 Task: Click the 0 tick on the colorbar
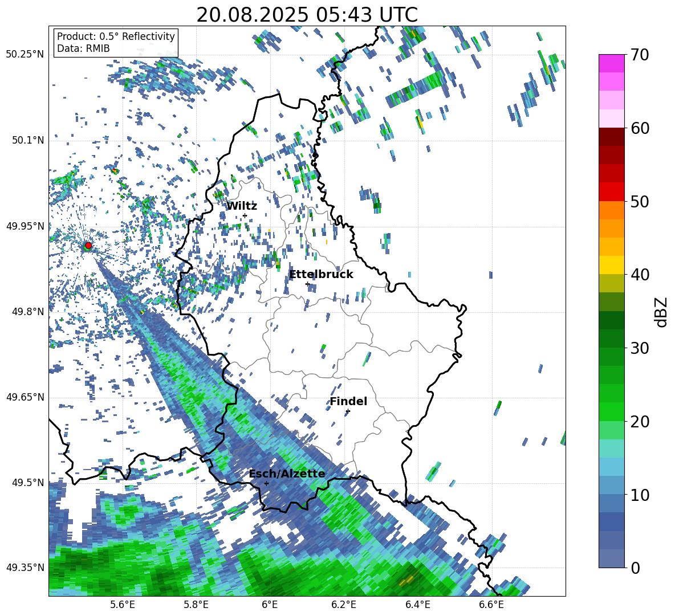pos(635,568)
